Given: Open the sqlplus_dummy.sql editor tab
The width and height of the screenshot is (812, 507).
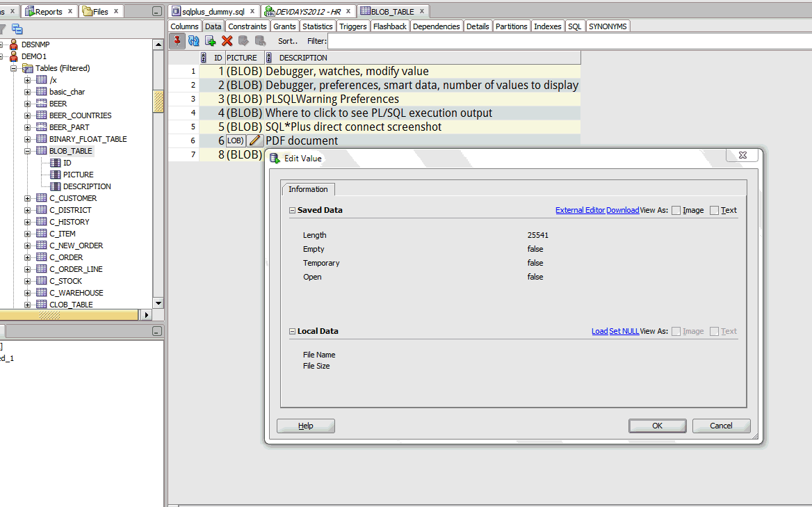Looking at the screenshot, I should pos(212,11).
